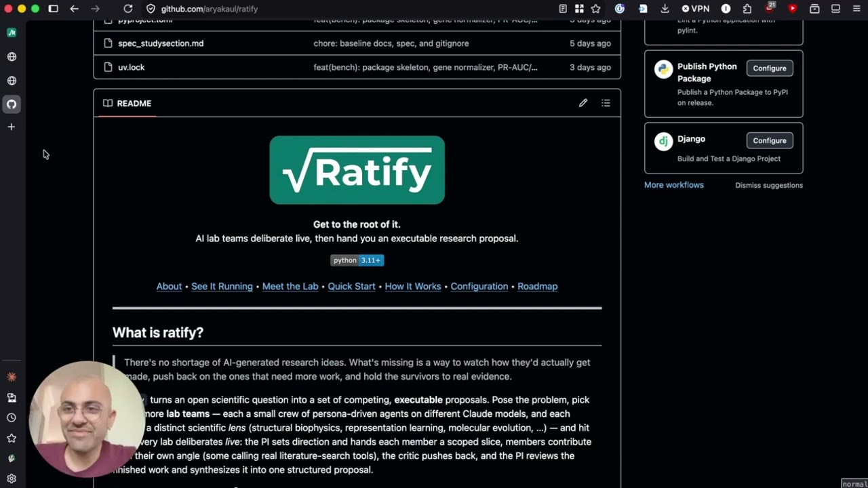Switch to the green pinned tab in the sidebar
Image resolution: width=868 pixels, height=488 pixels.
point(12,33)
